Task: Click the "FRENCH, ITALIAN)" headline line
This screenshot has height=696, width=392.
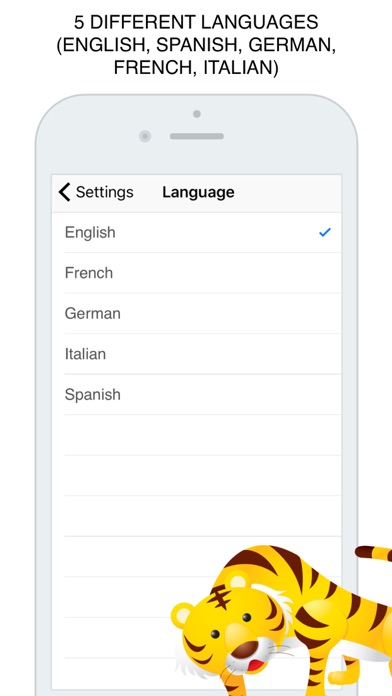Action: [x=196, y=68]
